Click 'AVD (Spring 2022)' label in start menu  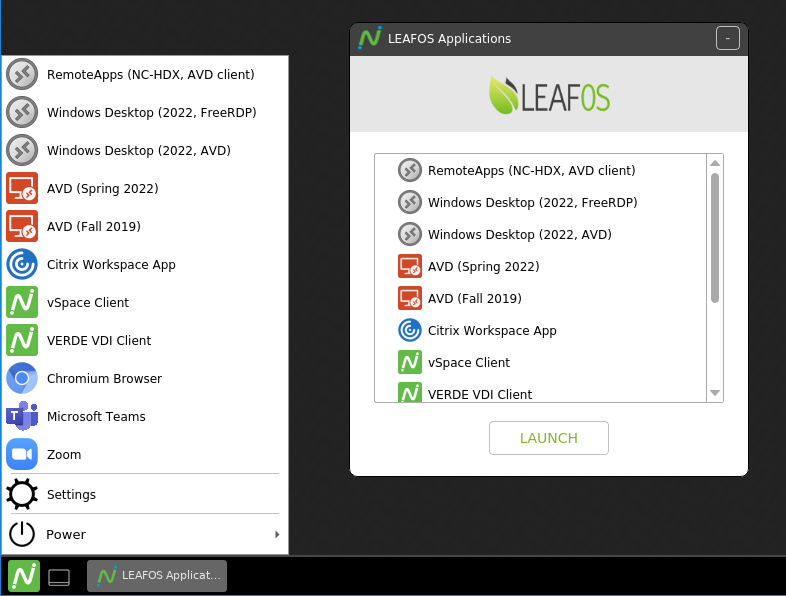103,189
